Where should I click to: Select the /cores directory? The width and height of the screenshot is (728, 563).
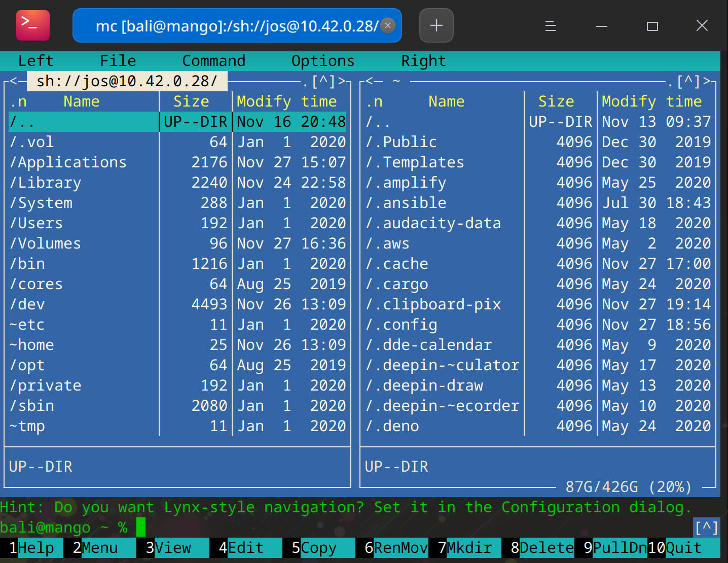pos(177,284)
